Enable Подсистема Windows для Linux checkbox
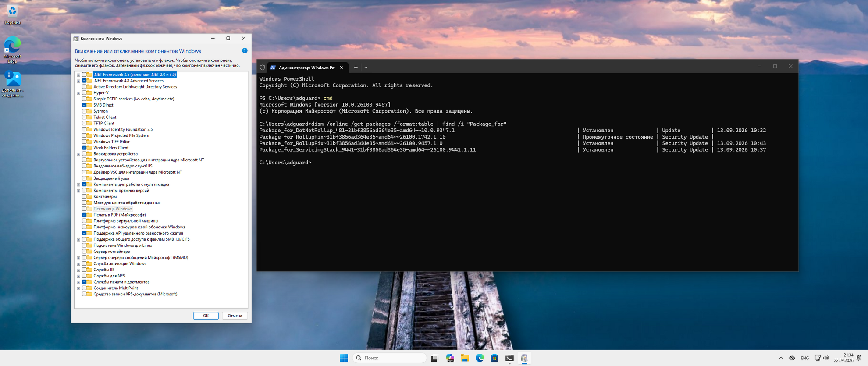 point(84,245)
